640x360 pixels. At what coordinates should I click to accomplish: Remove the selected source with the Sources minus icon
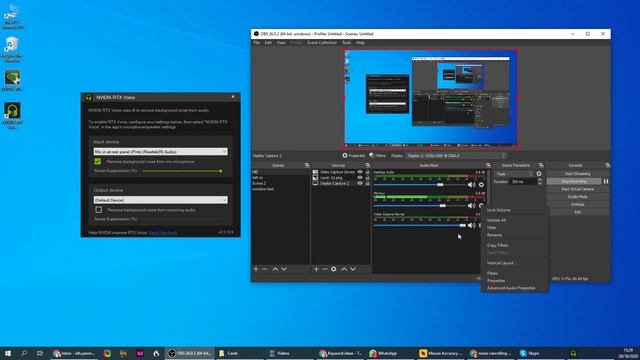point(325,269)
